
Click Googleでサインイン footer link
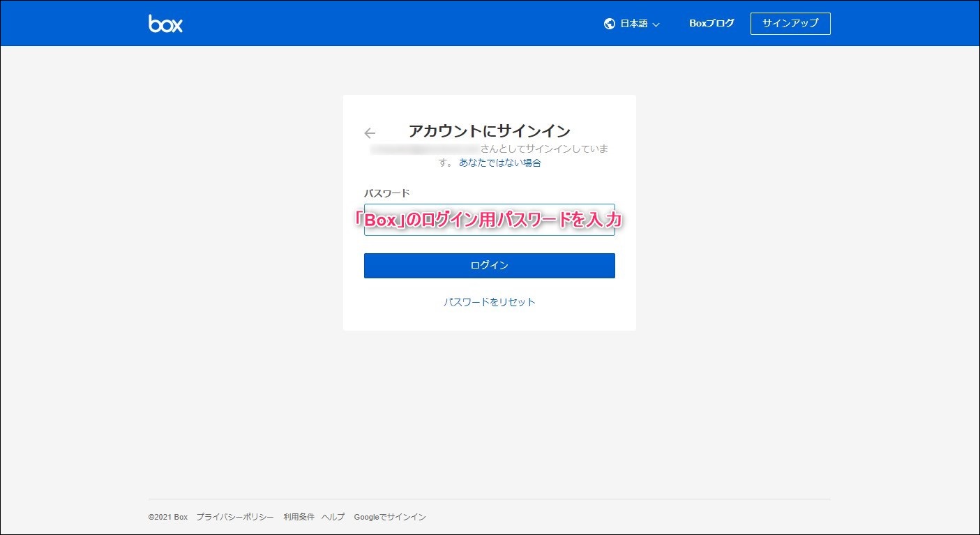[390, 517]
